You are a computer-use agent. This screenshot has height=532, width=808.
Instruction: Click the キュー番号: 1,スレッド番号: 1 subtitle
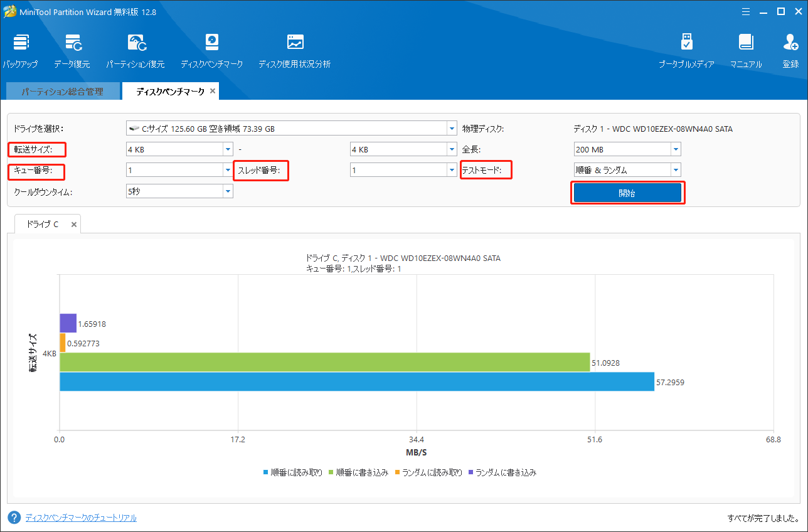(353, 269)
